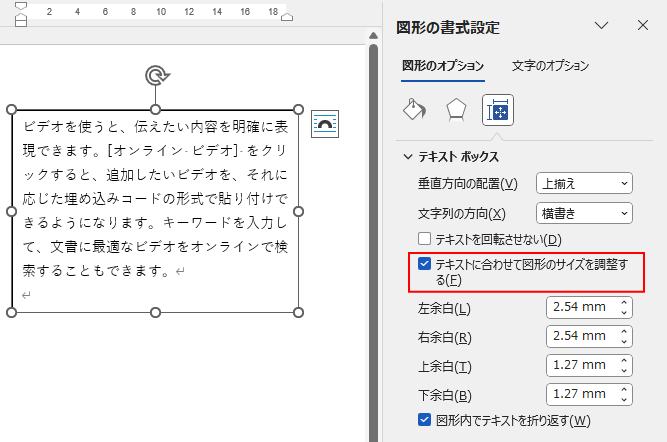Click the bottom-right resize handle of the text box
The image size is (667, 442).
[x=299, y=313]
